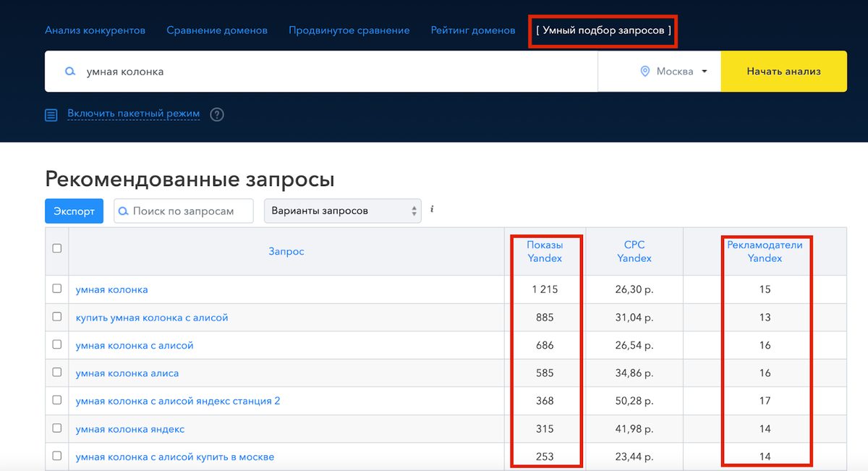
Task: Click the magnifier icon in Поиск по запросам field
Action: pos(124,211)
